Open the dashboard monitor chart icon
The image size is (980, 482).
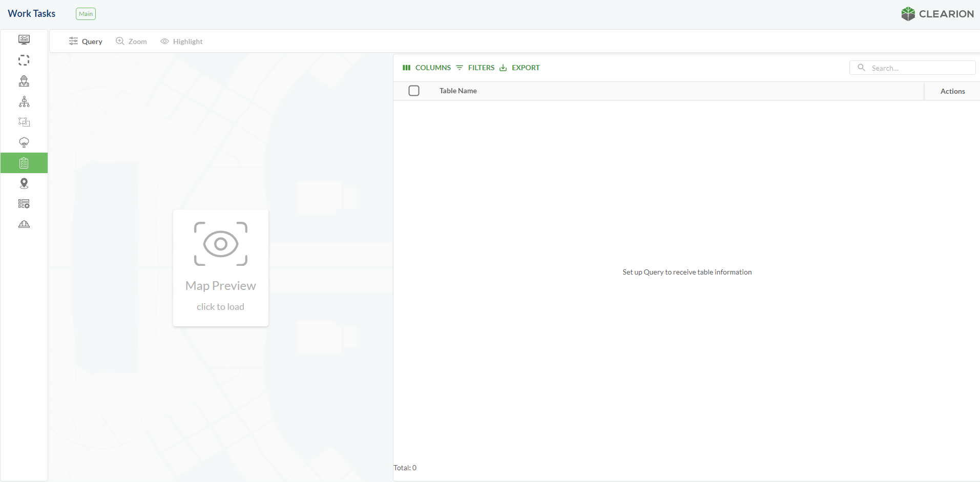click(x=24, y=40)
